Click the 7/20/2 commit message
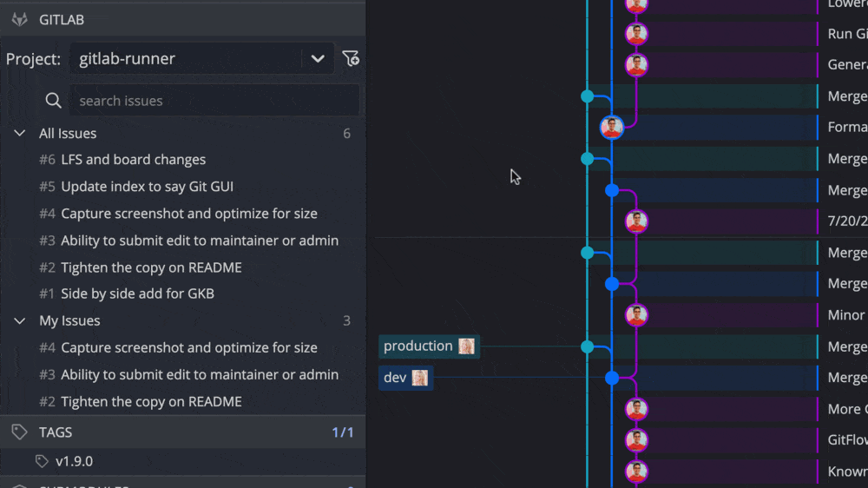 (847, 221)
